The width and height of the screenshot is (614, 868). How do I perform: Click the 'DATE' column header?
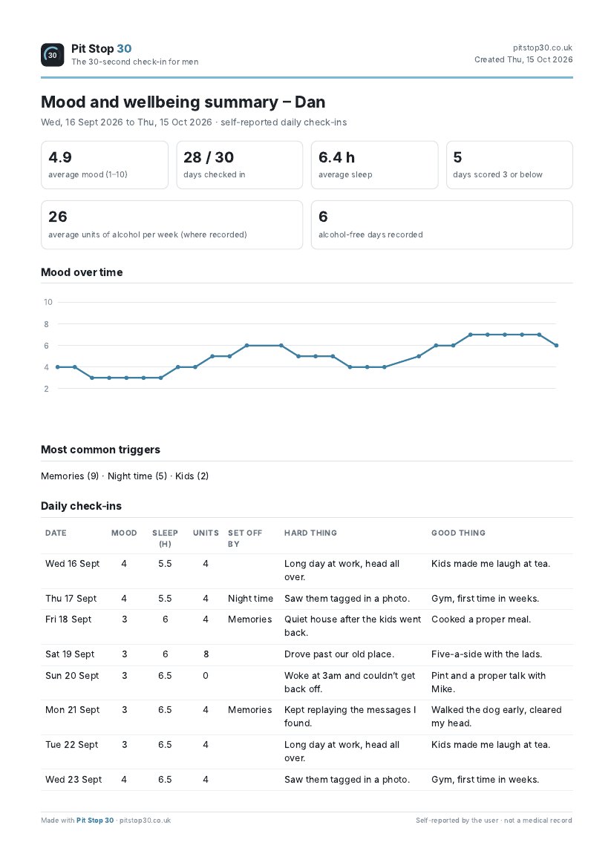pos(56,533)
